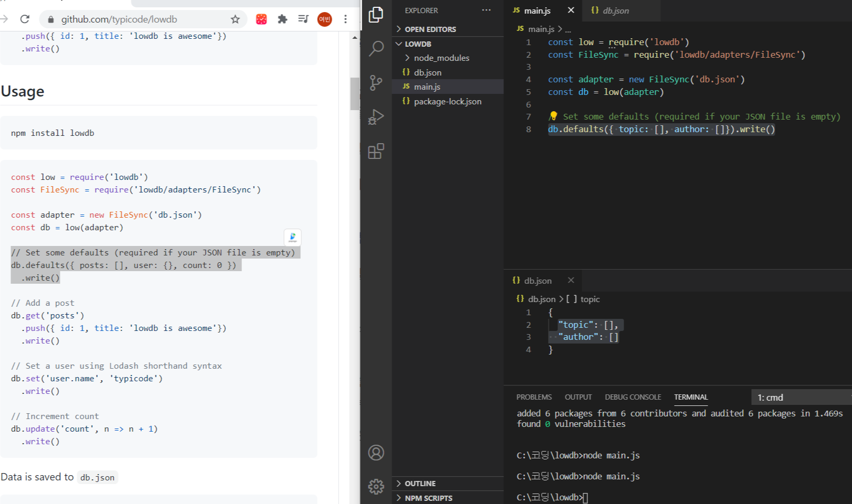Viewport: 852px width, 504px height.
Task: Open breadcrumb 'topic' symbol in db.json
Action: [x=583, y=299]
